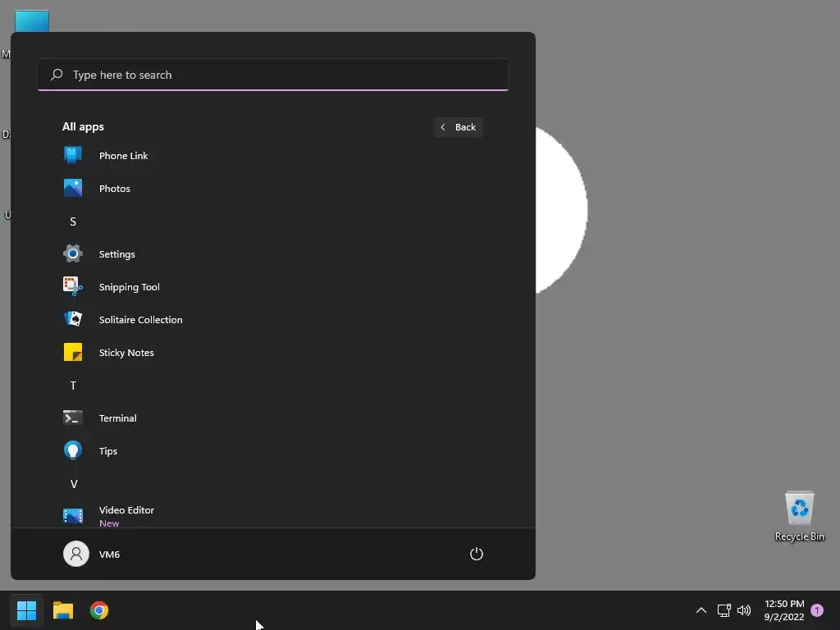840x630 pixels.
Task: Open the Tips lightbulb icon
Action: (73, 450)
